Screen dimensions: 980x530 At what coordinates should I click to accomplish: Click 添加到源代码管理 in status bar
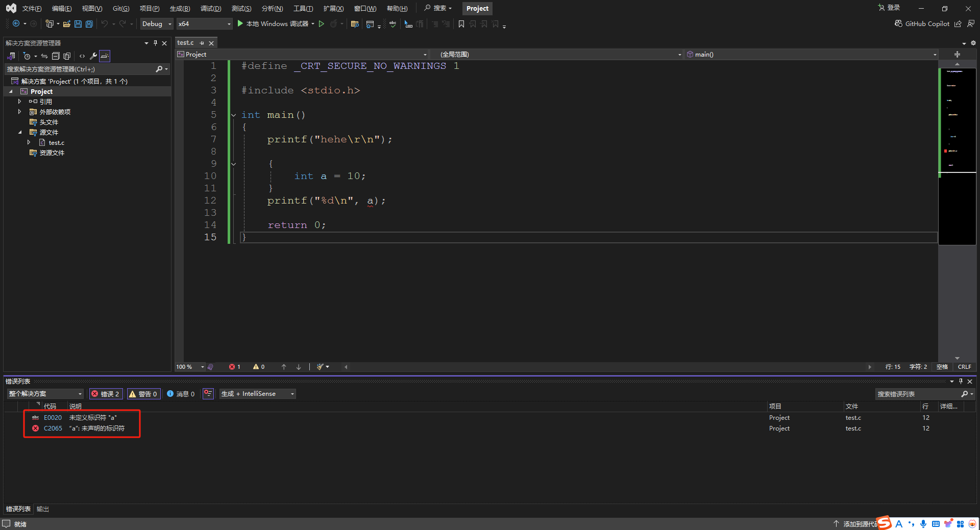[x=856, y=524]
